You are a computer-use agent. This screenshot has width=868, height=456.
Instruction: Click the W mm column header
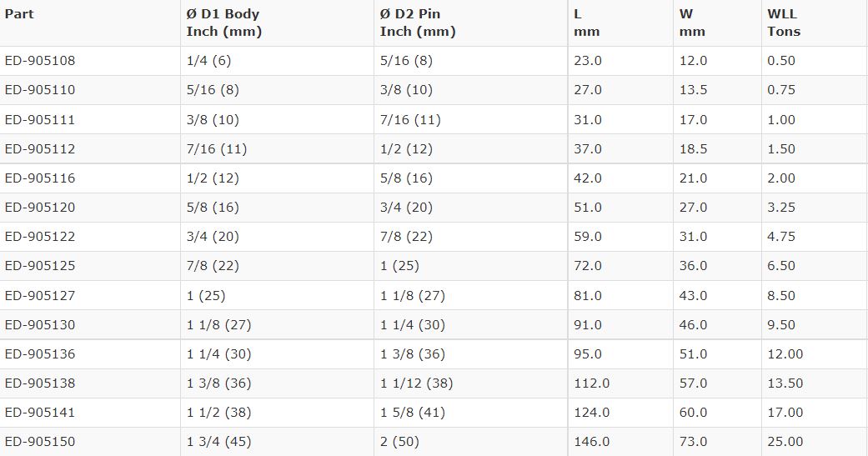coord(692,23)
